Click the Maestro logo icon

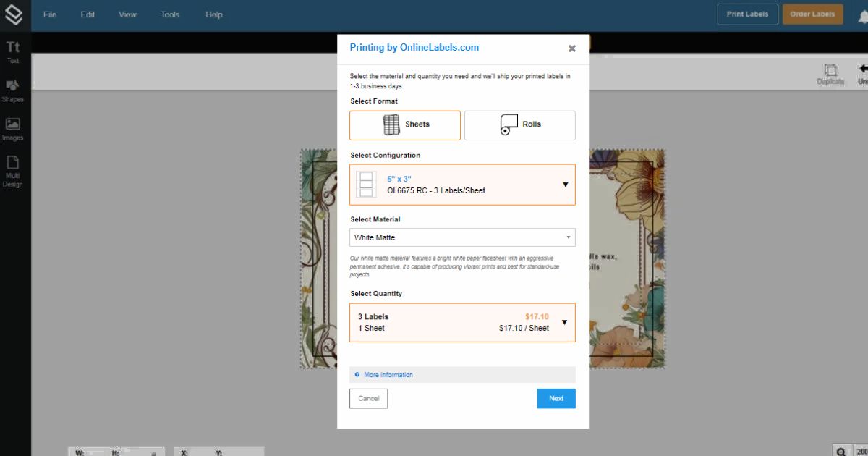click(15, 14)
